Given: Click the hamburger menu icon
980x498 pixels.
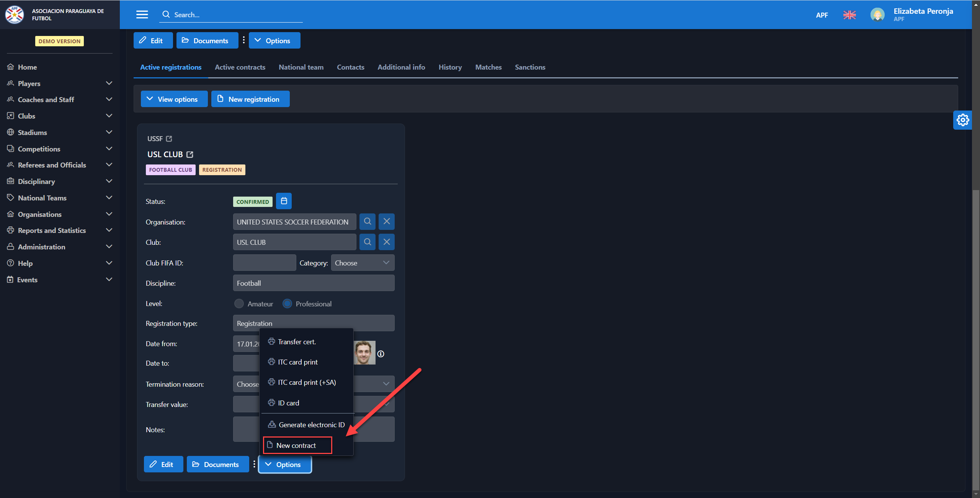Looking at the screenshot, I should pos(142,15).
